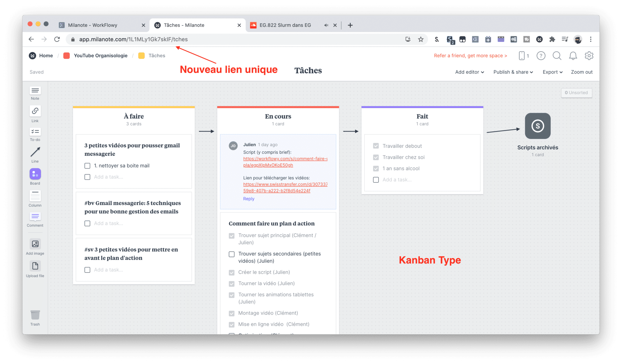
Task: Mute audio icon on EG.822 tab
Action: point(326,25)
